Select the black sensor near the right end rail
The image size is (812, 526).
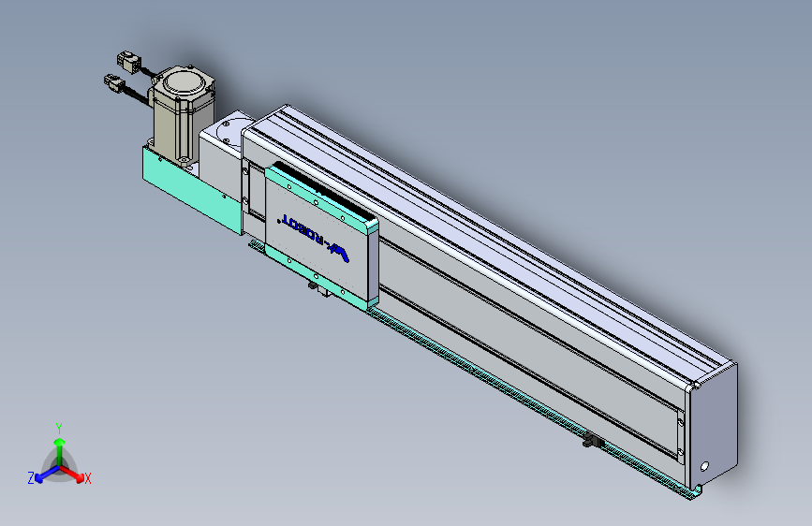tap(593, 442)
